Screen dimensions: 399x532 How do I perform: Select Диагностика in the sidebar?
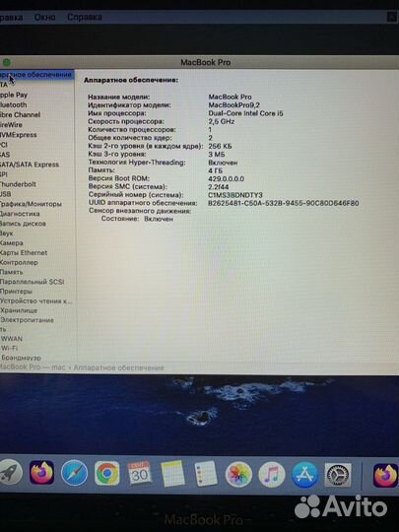(x=20, y=214)
